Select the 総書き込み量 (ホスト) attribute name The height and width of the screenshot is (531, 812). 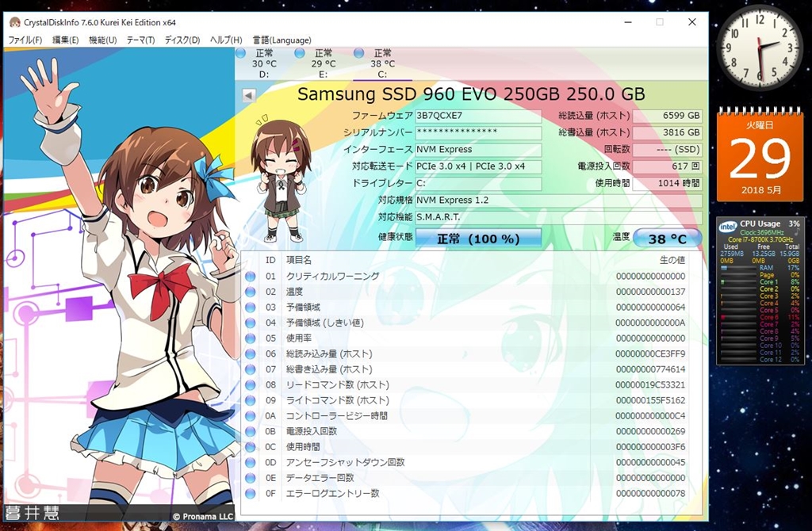[329, 369]
